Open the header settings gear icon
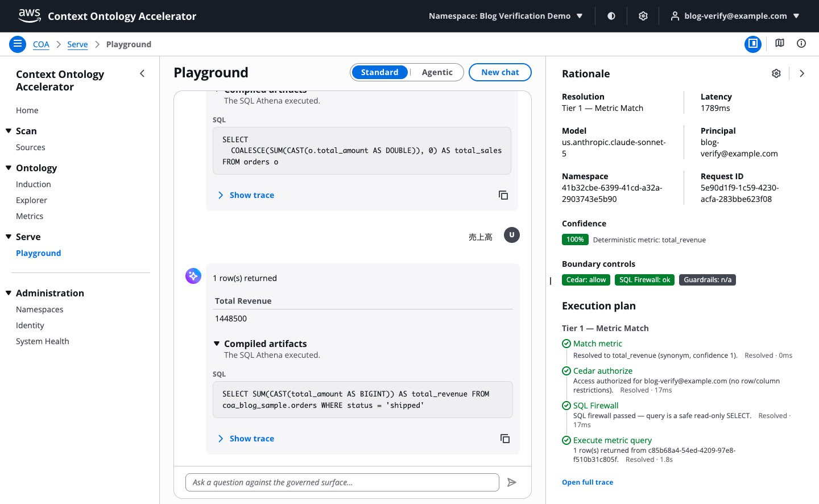This screenshot has width=819, height=504. coord(643,16)
